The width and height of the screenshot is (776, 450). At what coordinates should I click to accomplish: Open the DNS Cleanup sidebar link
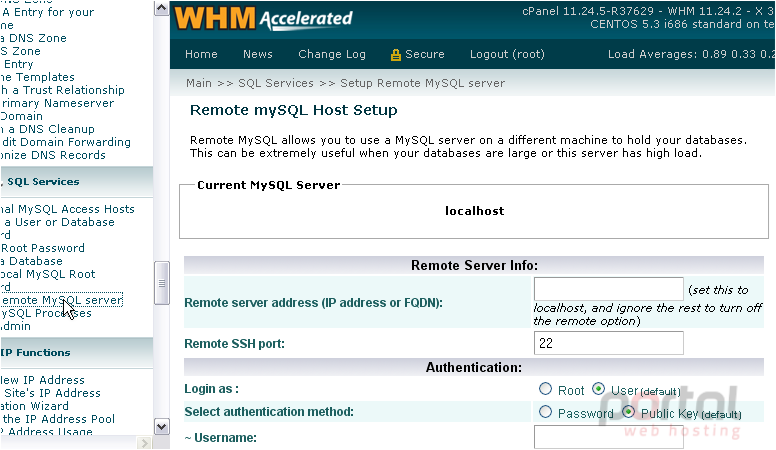(x=48, y=129)
